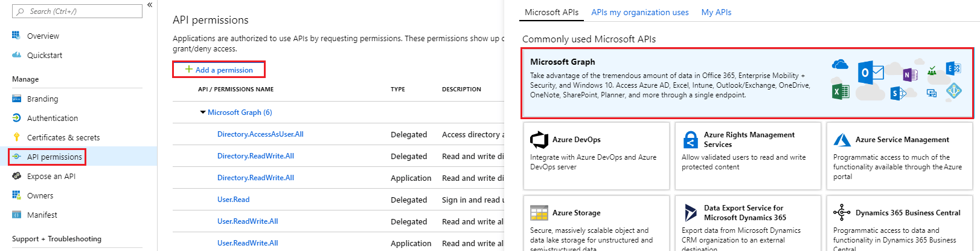This screenshot has width=980, height=251.
Task: Click Delegated type in User.Read row
Action: [x=409, y=200]
